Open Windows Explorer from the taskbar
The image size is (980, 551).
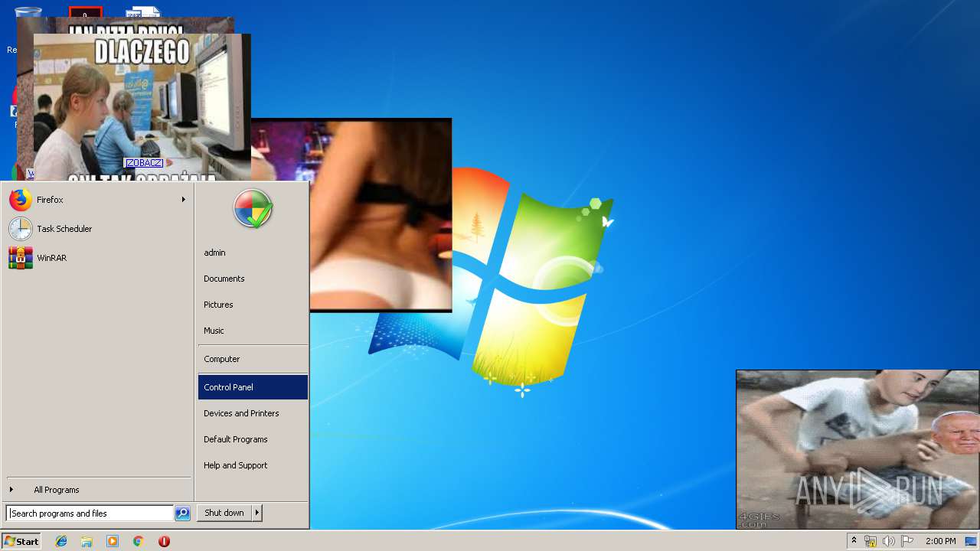(x=87, y=541)
